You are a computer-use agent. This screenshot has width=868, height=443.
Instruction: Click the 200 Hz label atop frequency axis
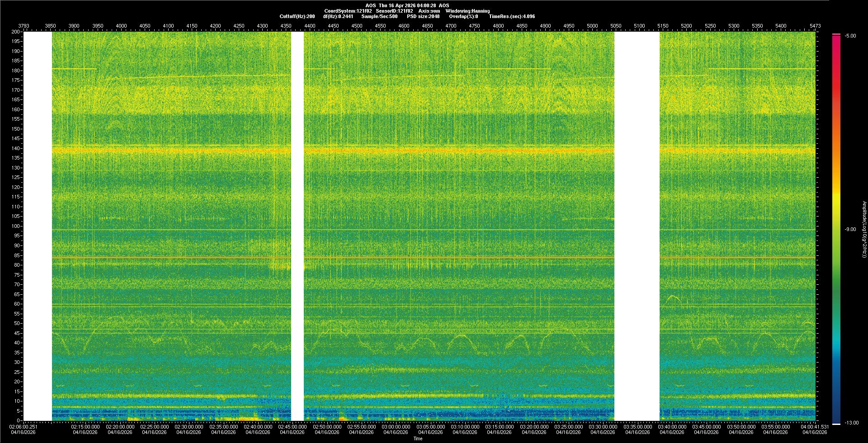(x=16, y=32)
